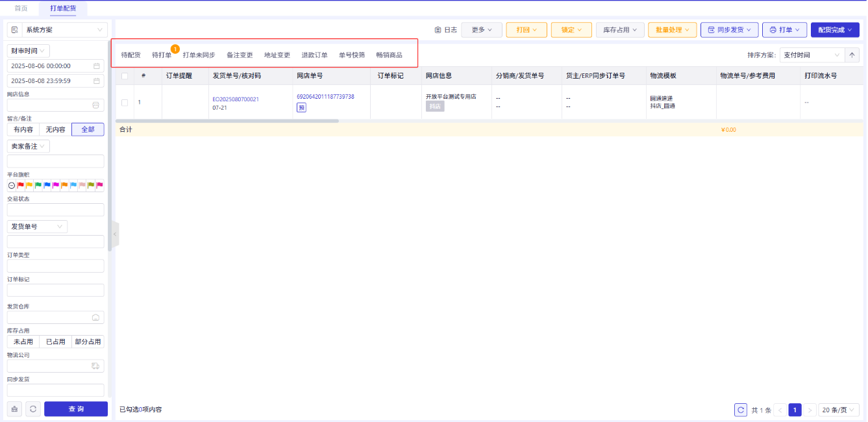Click the 打单 print button
868x422 pixels.
click(x=784, y=30)
